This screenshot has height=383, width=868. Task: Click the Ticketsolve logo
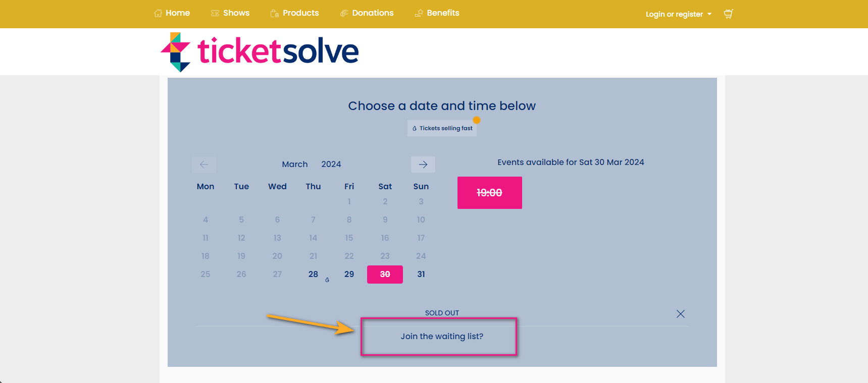pos(259,51)
